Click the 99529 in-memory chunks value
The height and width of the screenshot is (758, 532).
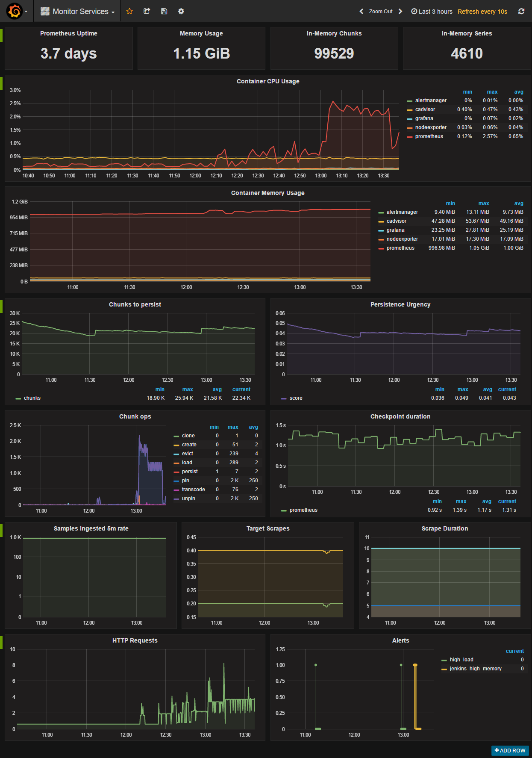334,53
